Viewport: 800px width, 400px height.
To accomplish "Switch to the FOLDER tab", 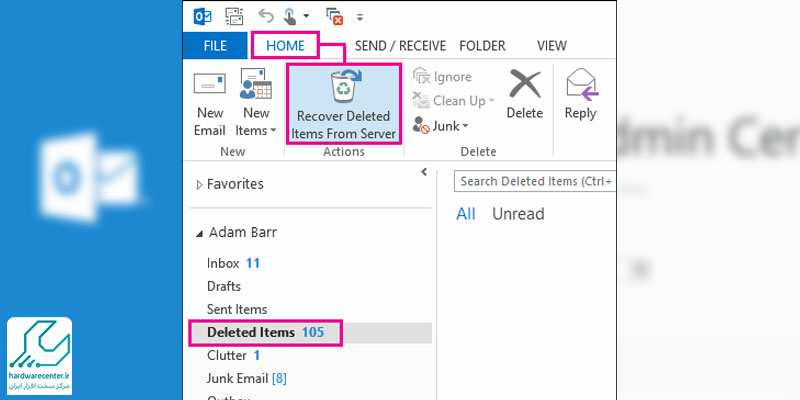I will 482,46.
